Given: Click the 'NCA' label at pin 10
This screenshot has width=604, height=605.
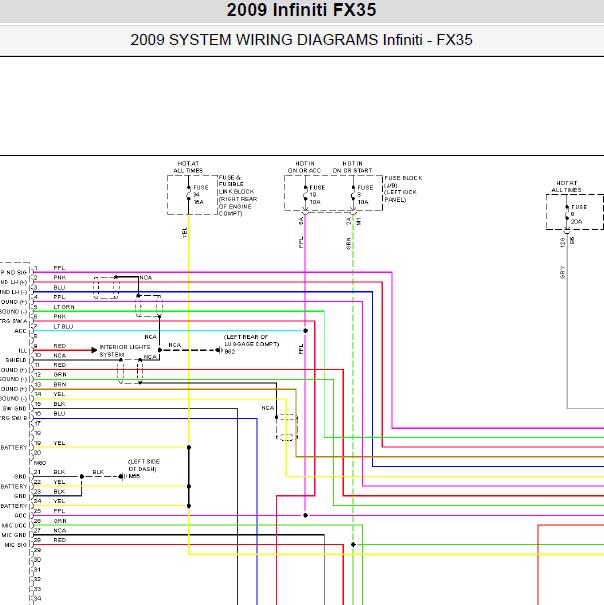Looking at the screenshot, I should [x=60, y=355].
